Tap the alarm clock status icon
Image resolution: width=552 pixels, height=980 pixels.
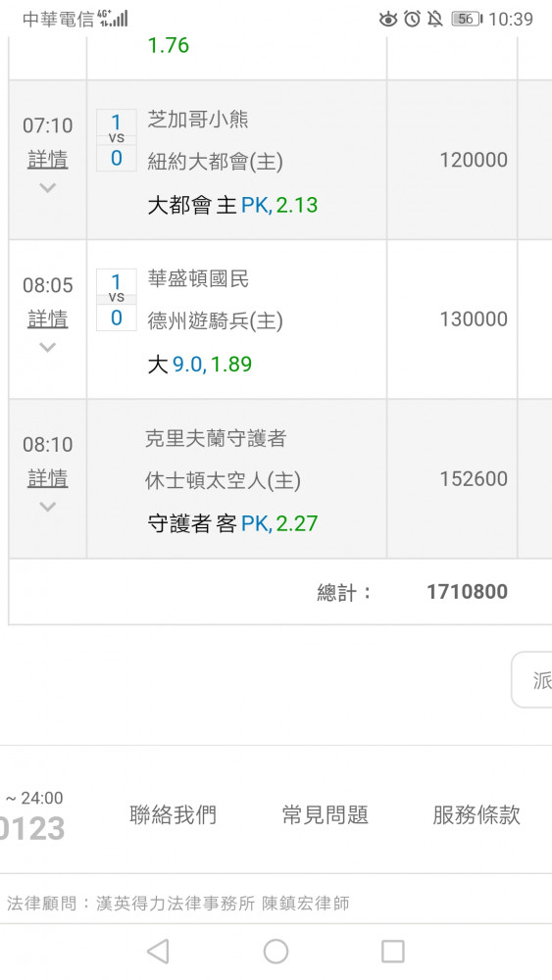pos(412,19)
